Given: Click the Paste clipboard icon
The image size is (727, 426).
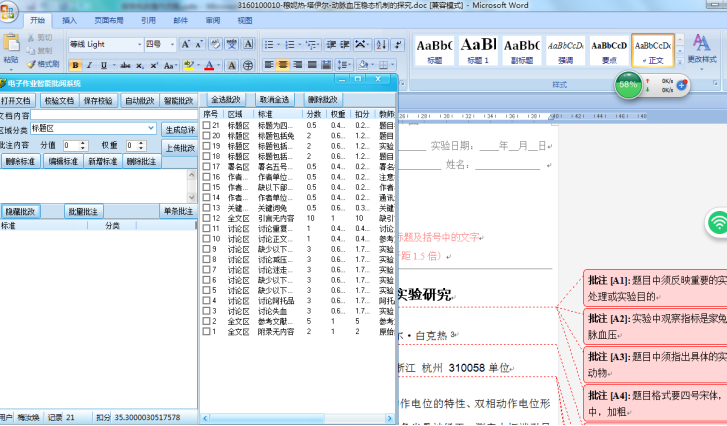Looking at the screenshot, I should (x=11, y=43).
